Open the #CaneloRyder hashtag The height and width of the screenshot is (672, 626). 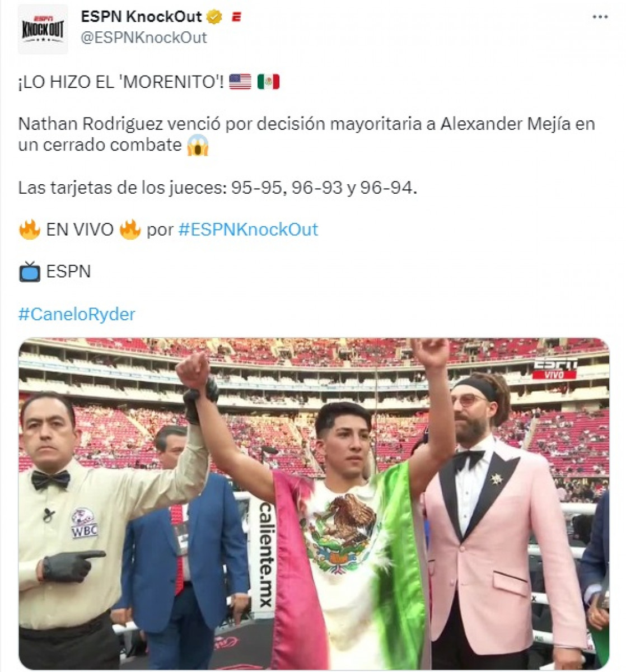[x=77, y=314]
